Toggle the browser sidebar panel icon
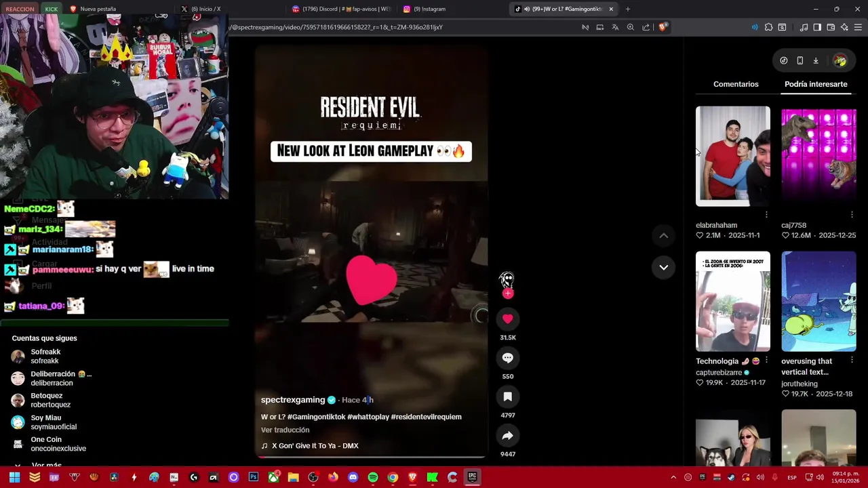This screenshot has width=868, height=488. pyautogui.click(x=817, y=27)
